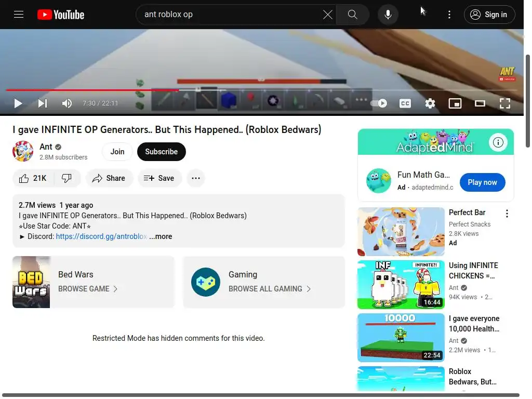Click the 'Use Star Code: ANT' line
The image size is (532, 399).
[55, 226]
